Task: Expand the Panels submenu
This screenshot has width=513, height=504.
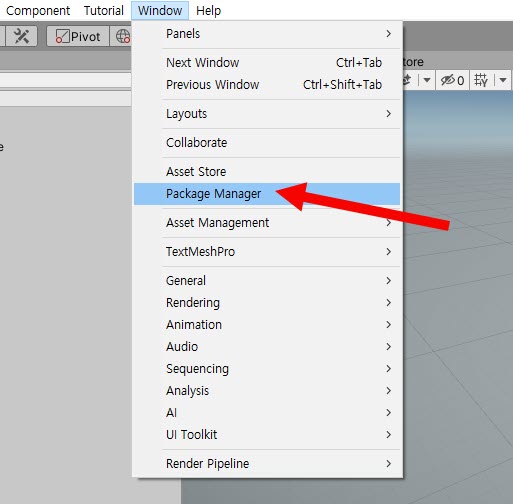Action: pyautogui.click(x=267, y=34)
